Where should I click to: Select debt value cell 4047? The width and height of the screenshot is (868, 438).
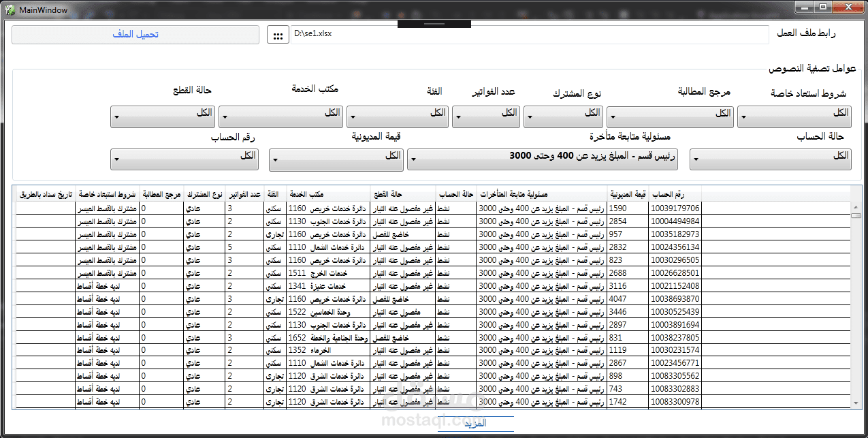click(x=628, y=298)
